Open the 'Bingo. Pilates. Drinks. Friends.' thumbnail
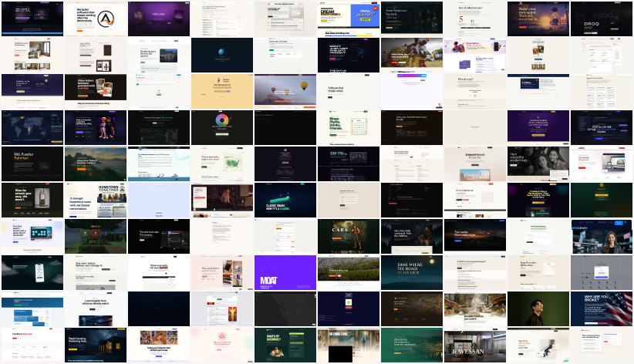Viewport: 634px width, 364px height. point(349,127)
